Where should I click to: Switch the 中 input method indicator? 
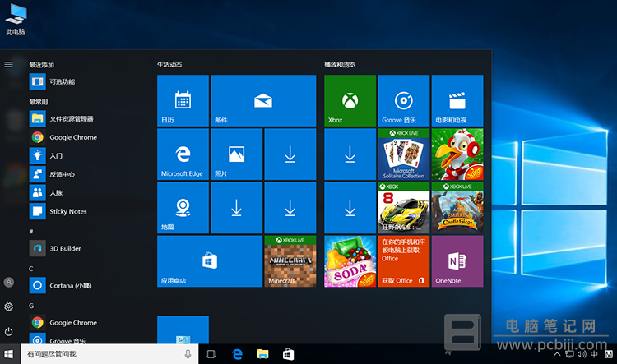[594, 354]
